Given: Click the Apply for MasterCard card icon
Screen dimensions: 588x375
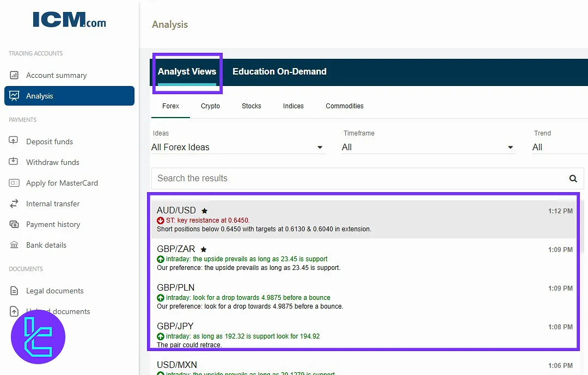Looking at the screenshot, I should click(14, 183).
